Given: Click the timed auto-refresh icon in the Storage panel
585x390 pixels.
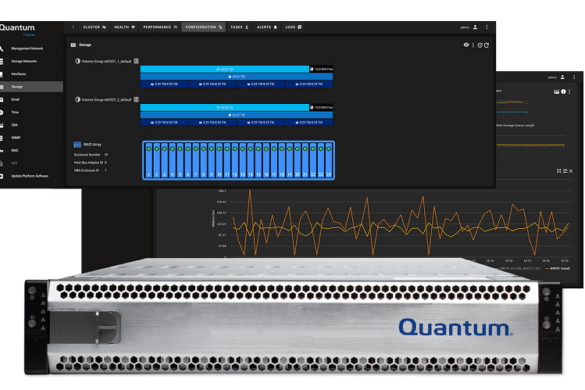Looking at the screenshot, I should pyautogui.click(x=480, y=45).
